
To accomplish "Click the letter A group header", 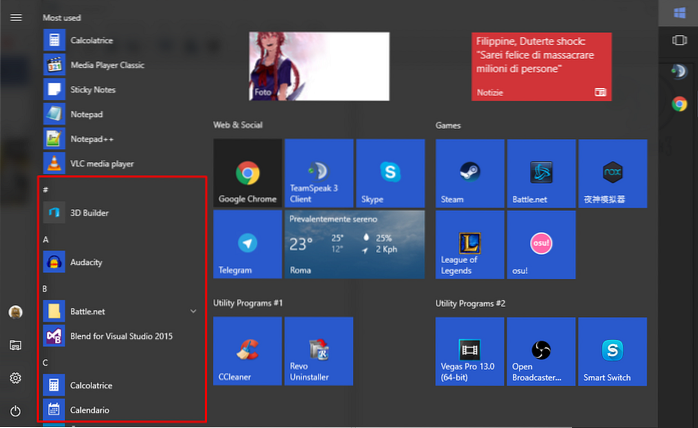I will tap(46, 240).
